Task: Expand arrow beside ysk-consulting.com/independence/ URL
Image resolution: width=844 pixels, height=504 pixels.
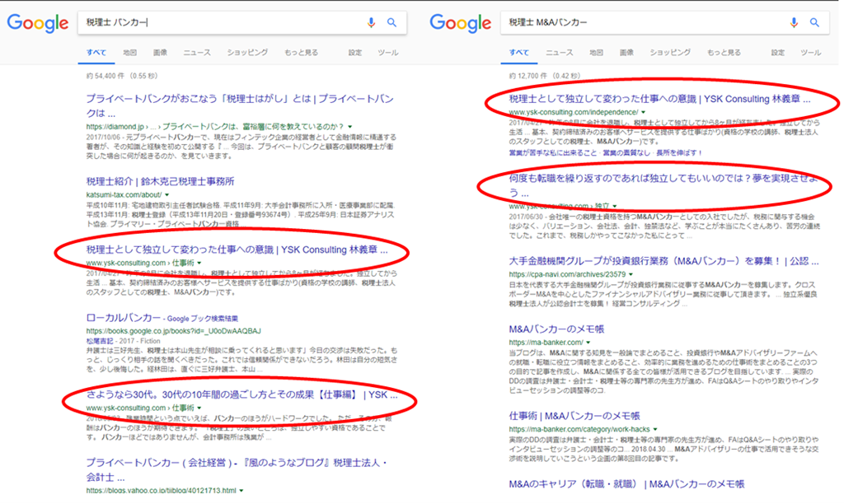Action: coord(643,113)
